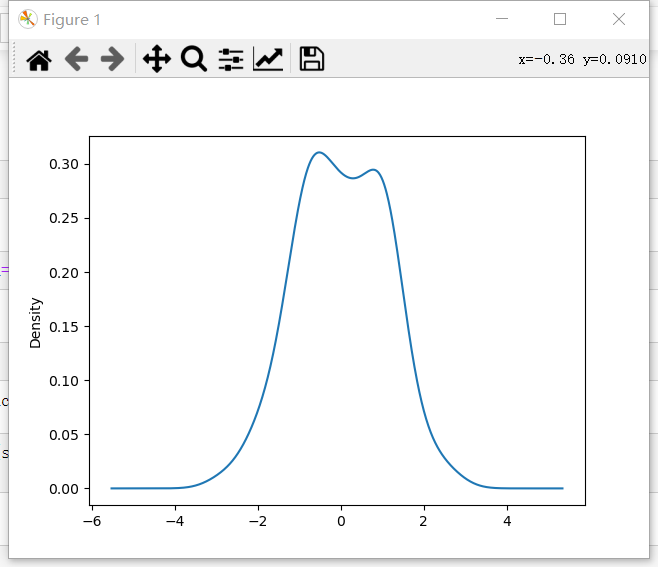Reset the plot to original home view

[x=39, y=59]
